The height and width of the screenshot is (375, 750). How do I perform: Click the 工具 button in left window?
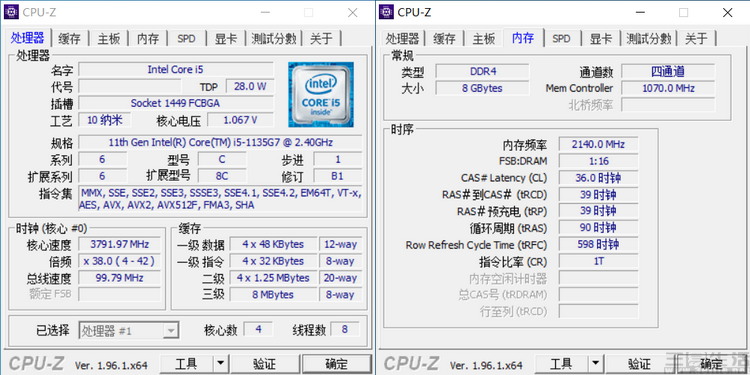coord(186,364)
